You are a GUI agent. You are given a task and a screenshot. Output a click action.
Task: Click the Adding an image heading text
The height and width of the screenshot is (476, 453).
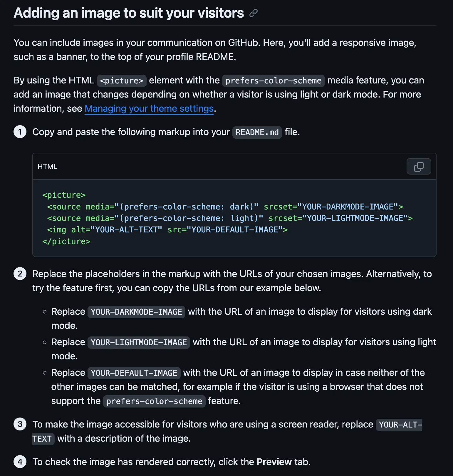128,13
